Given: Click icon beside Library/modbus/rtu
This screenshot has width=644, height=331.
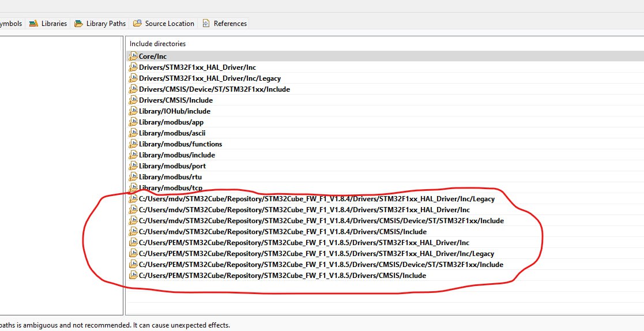Looking at the screenshot, I should click(x=133, y=176).
